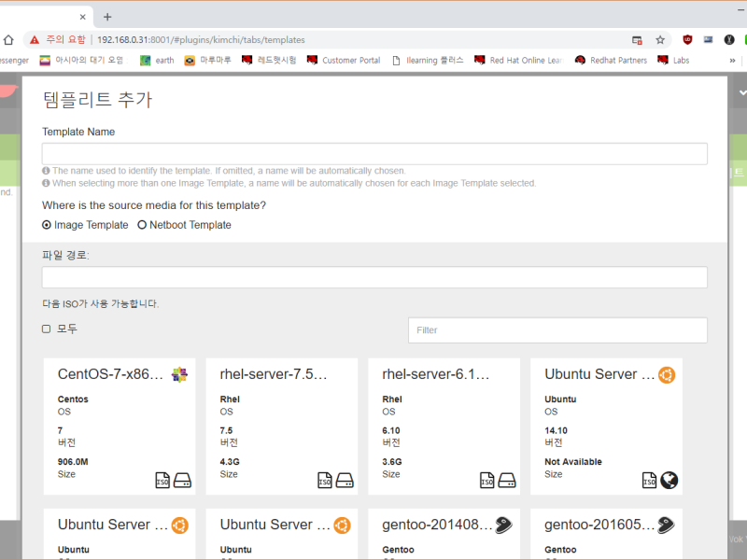
Task: Select the CentOS-7-x86 template title
Action: pos(110,374)
